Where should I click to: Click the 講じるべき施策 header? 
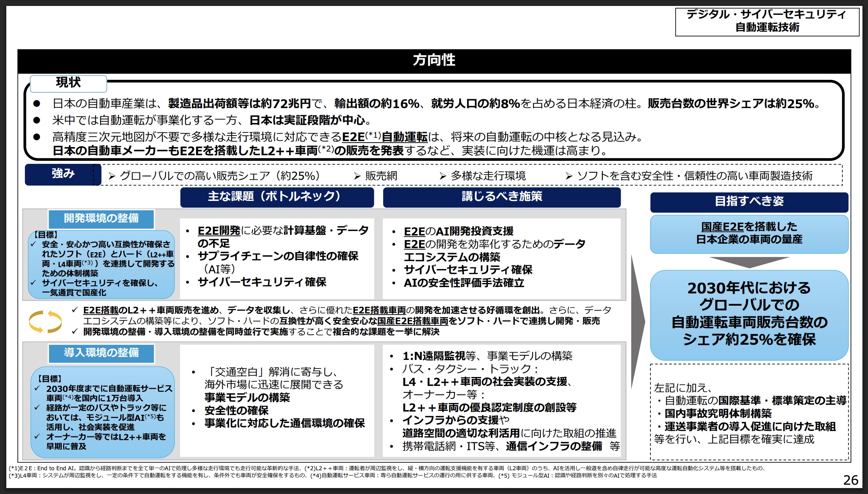pos(501,197)
